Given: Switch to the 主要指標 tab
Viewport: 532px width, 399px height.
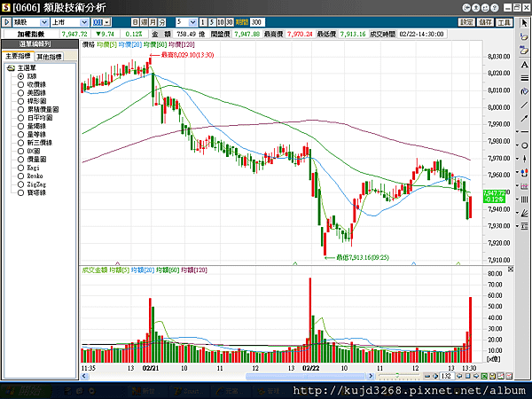Looking at the screenshot, I should coord(18,57).
